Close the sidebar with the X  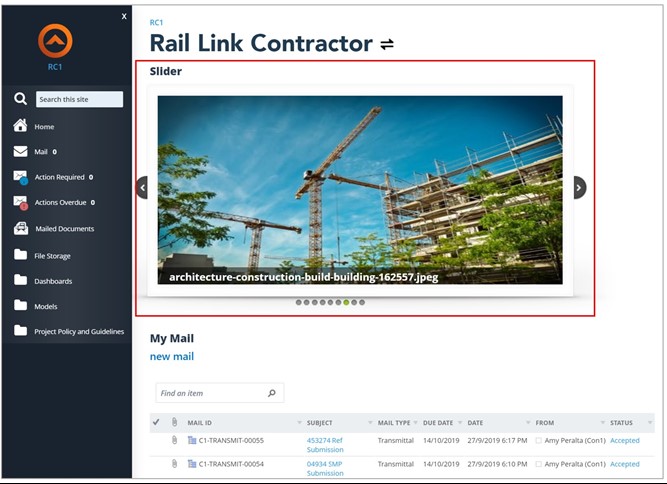(x=124, y=16)
